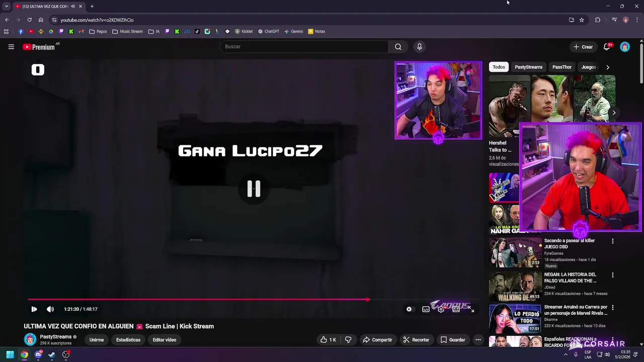Like the video with thumbs up

click(x=328, y=340)
